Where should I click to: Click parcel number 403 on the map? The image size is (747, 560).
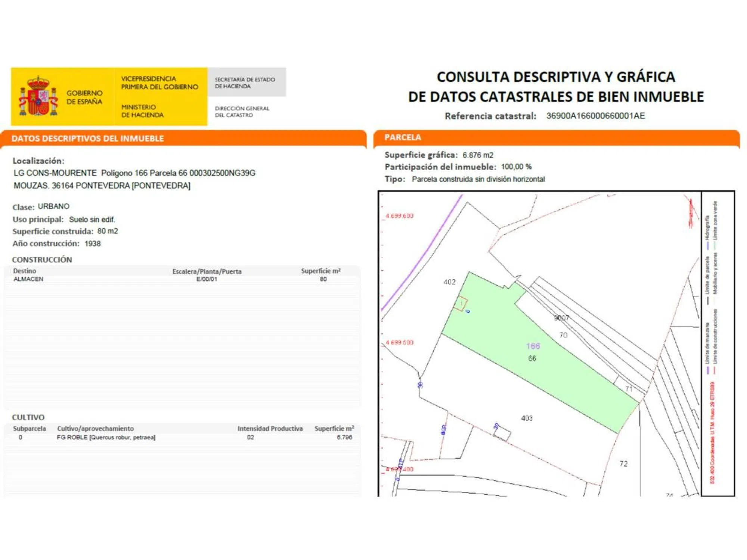[527, 418]
